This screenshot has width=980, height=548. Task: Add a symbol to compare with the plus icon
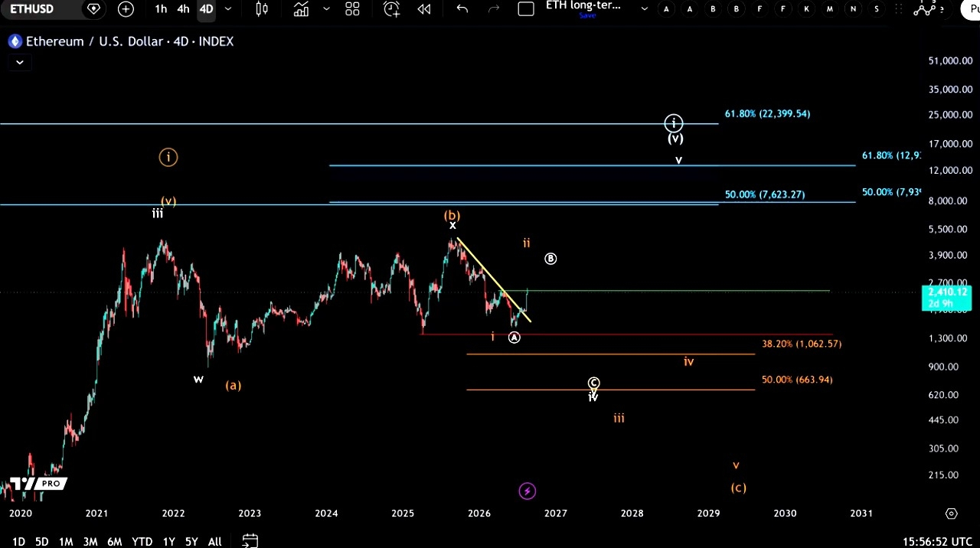click(126, 9)
